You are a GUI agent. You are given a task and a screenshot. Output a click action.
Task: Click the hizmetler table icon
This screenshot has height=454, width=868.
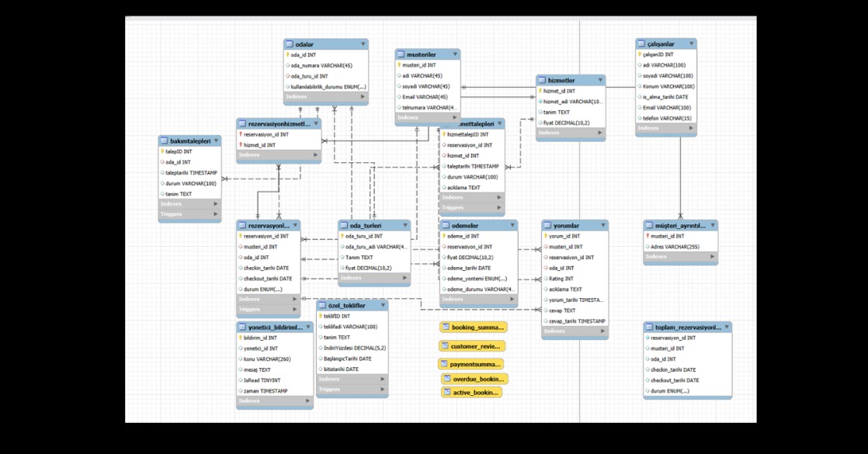541,80
